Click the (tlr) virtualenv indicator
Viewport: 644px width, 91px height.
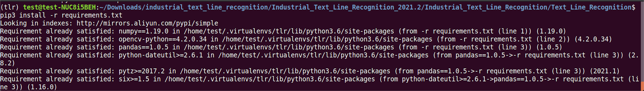tap(10, 7)
